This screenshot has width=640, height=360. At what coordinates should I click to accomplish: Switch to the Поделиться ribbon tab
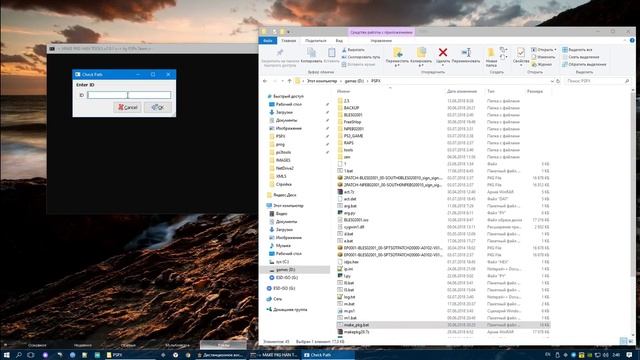click(316, 41)
